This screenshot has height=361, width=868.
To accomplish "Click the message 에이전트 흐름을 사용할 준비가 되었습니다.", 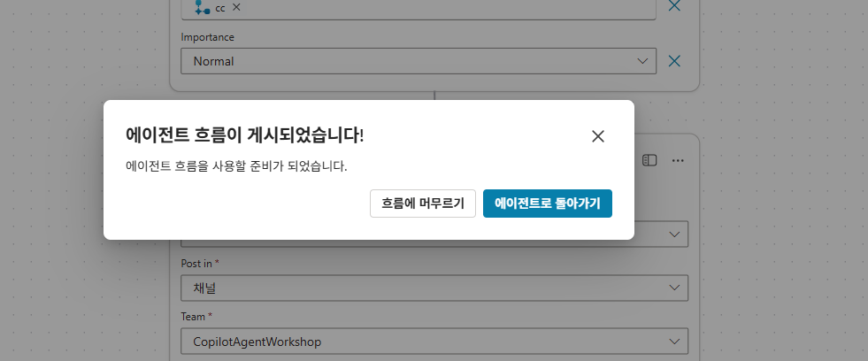I will coord(236,166).
